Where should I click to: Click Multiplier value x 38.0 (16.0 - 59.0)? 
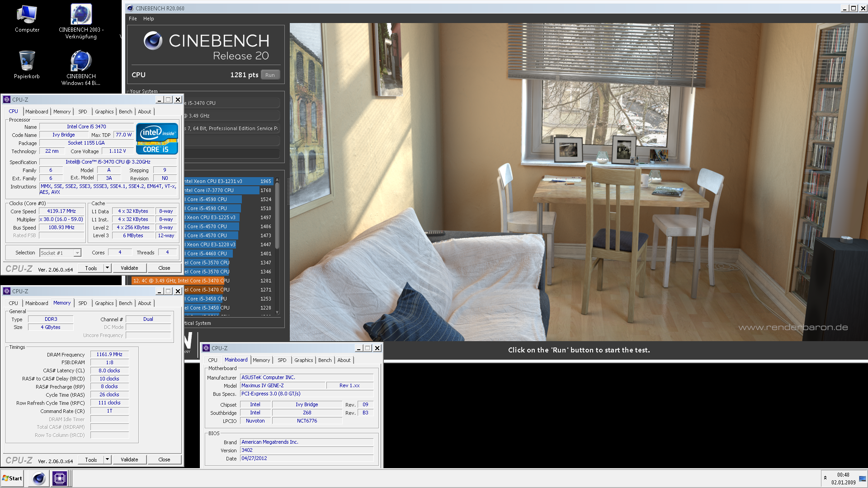(x=61, y=219)
